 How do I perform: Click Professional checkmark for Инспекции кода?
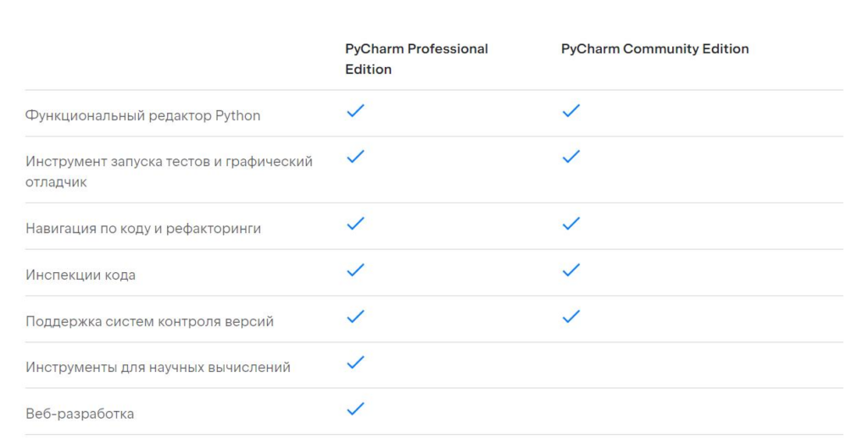355,270
